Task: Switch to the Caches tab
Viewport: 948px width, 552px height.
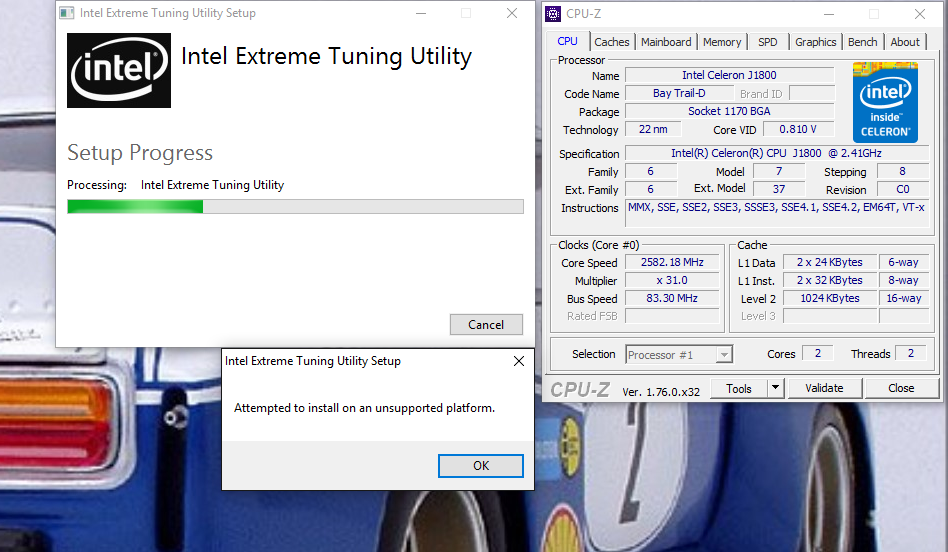Action: [x=611, y=42]
